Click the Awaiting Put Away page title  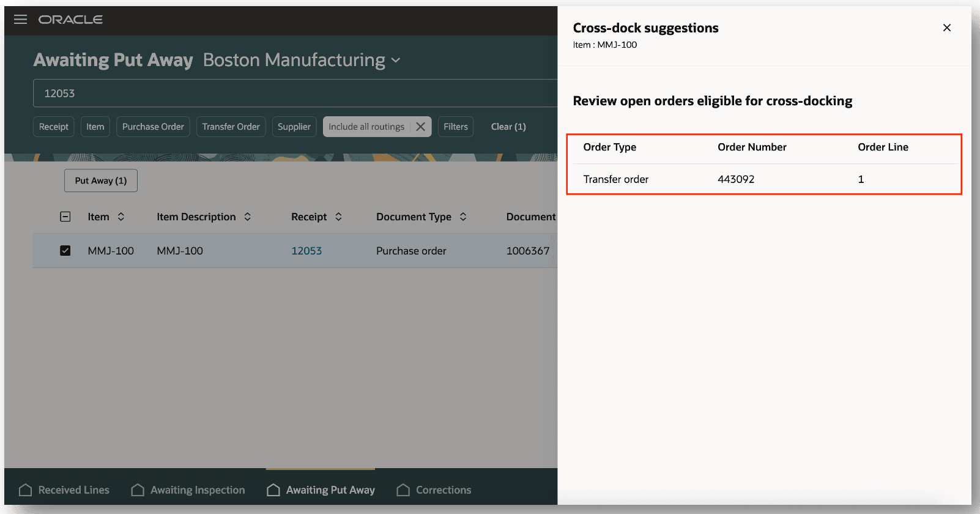coord(113,60)
